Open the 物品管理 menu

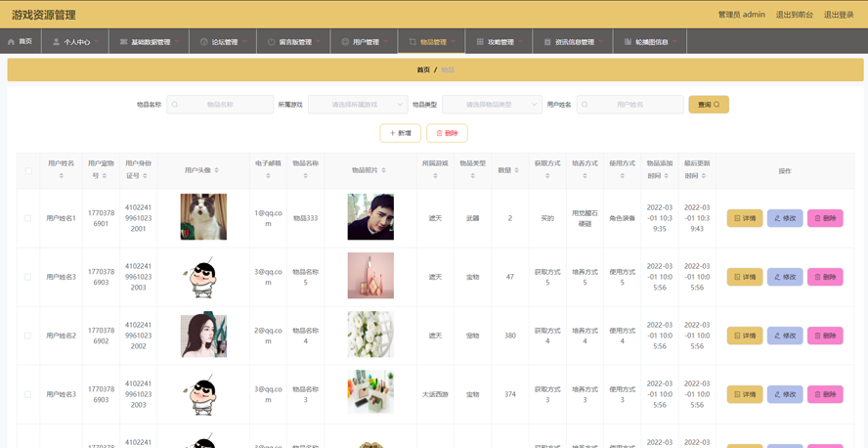(431, 41)
